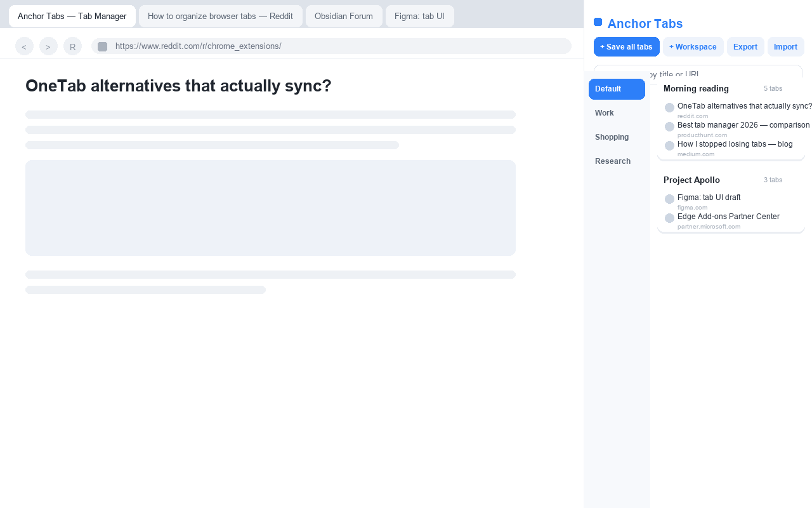Viewport: 812px width, 508px height.
Task: Click favicon beside Figma: tab UI draft
Action: [x=669, y=199]
